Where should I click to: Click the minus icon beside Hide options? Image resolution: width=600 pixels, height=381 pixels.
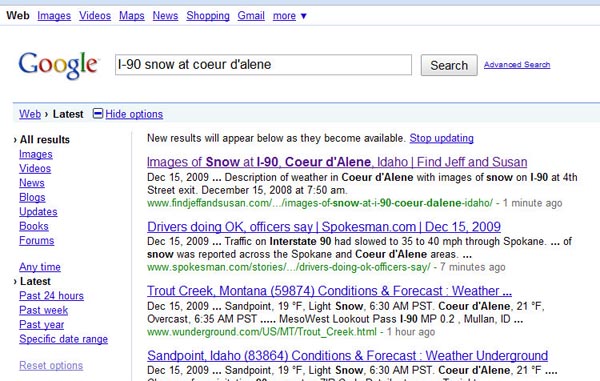point(98,114)
